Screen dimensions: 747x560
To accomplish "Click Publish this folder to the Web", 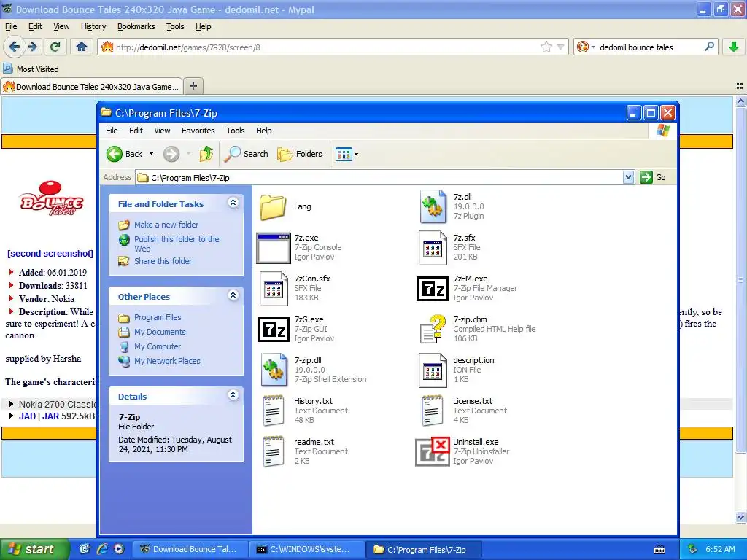I will (x=177, y=244).
